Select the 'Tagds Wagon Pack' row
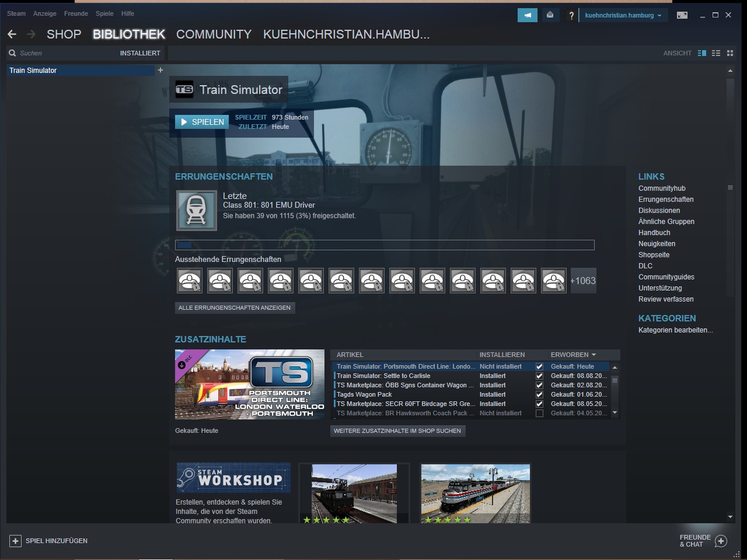Screen dimensions: 747x560 [472, 394]
